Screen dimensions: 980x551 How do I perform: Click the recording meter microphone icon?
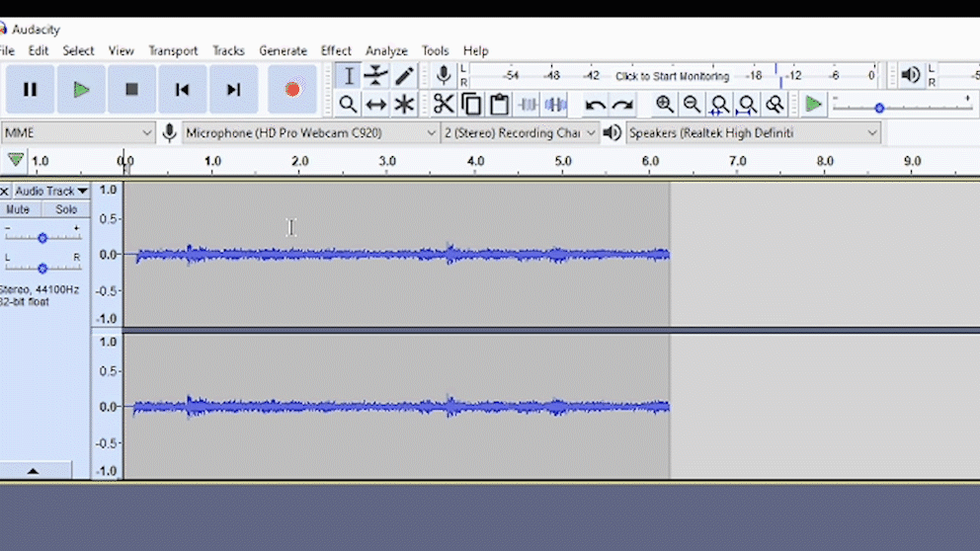click(x=444, y=76)
